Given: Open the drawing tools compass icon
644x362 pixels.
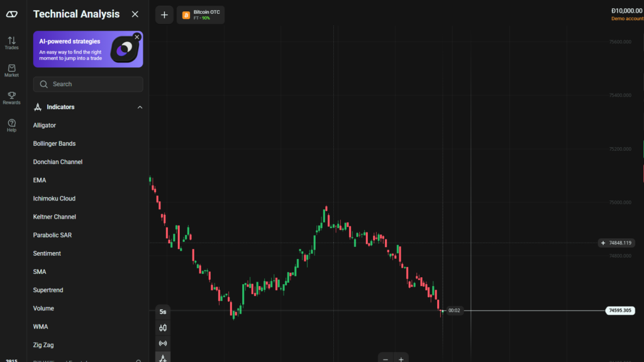Looking at the screenshot, I should [163, 358].
